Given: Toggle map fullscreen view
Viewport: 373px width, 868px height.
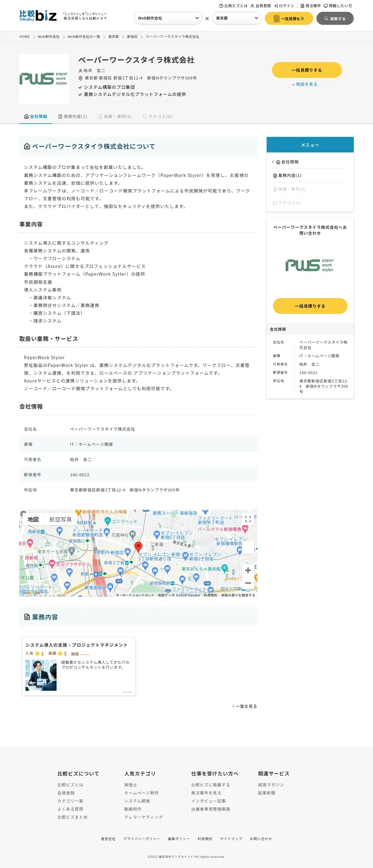Looking at the screenshot, I should [248, 519].
